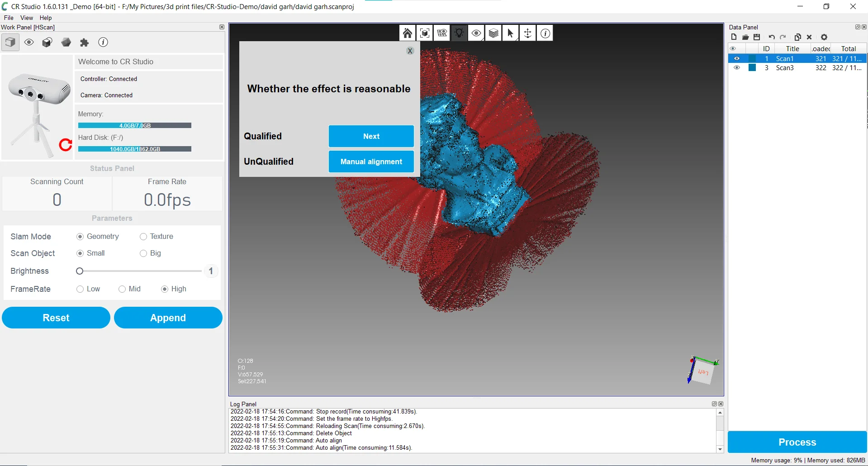Open the eye view tab in Work Panel

point(29,43)
